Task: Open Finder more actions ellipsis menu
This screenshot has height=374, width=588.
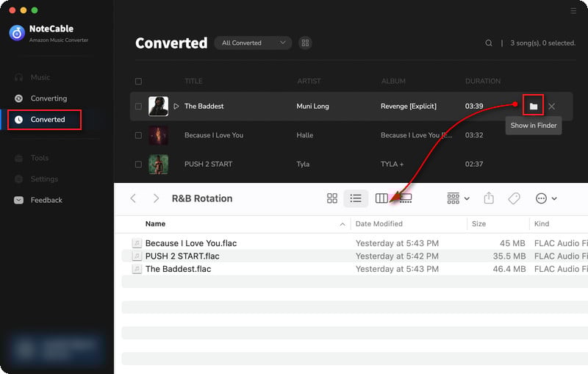Action: click(x=545, y=198)
